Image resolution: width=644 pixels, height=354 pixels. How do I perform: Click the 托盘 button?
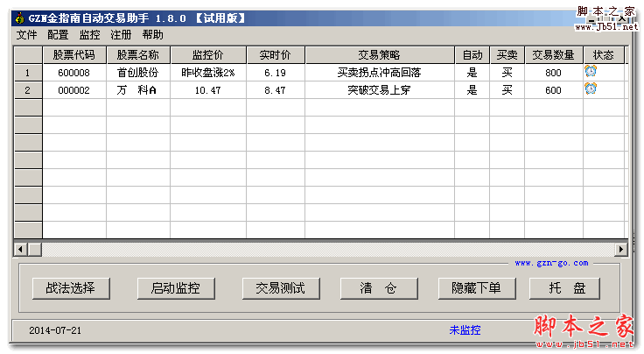pos(564,288)
